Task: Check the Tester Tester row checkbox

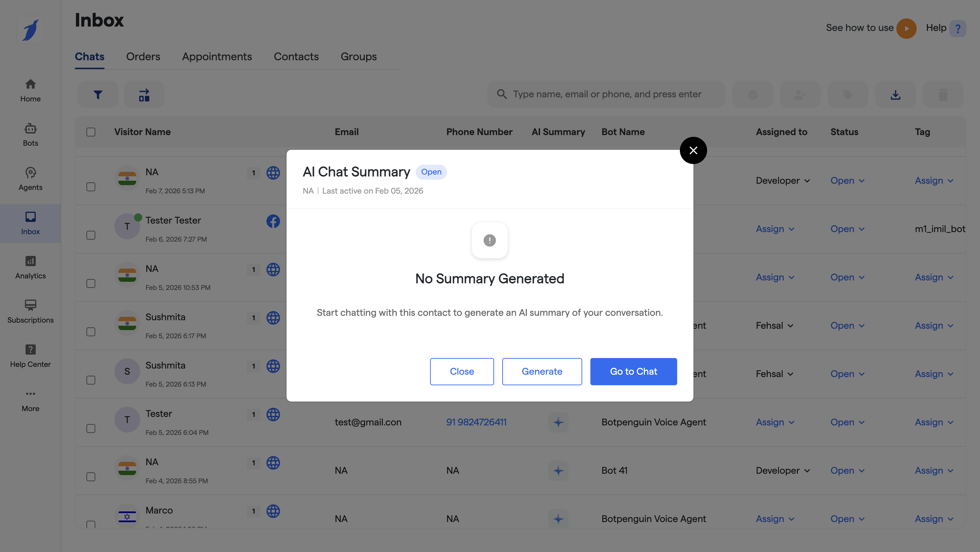Action: [x=91, y=235]
